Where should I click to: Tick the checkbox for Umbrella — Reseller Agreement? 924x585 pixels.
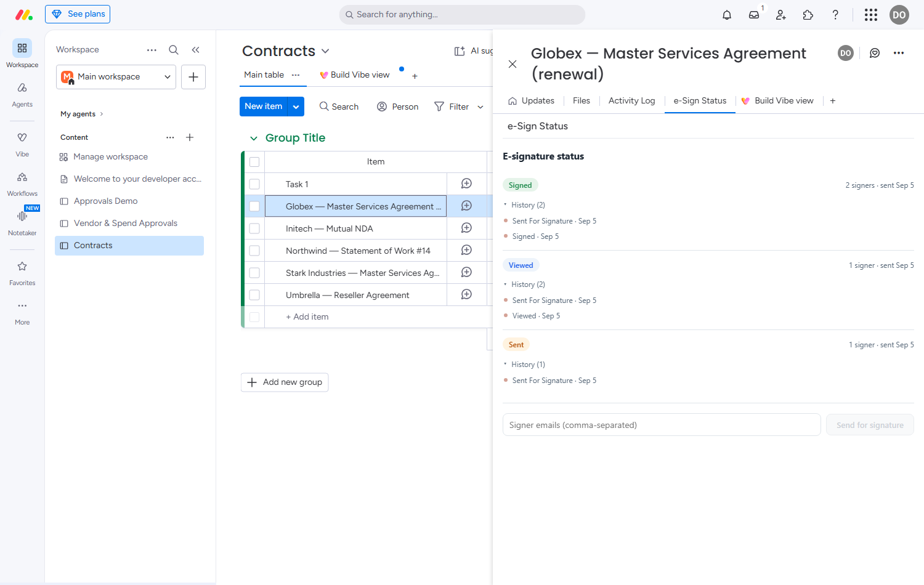coord(254,295)
